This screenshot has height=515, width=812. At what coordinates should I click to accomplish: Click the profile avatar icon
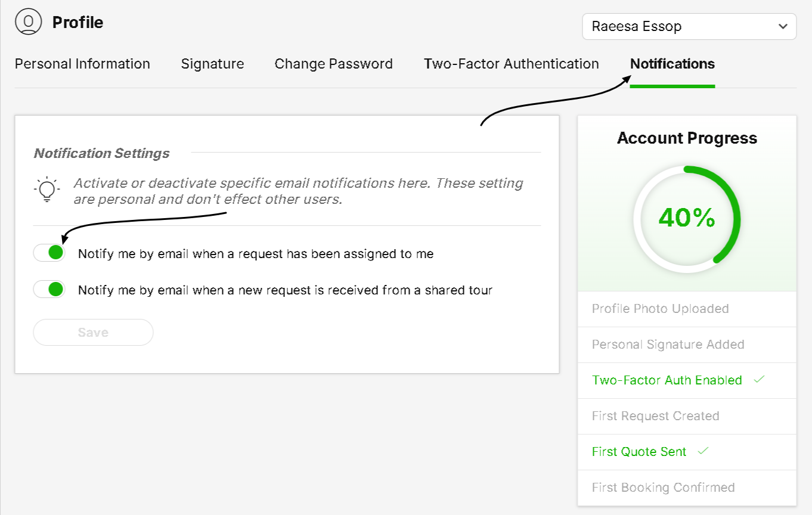point(28,23)
